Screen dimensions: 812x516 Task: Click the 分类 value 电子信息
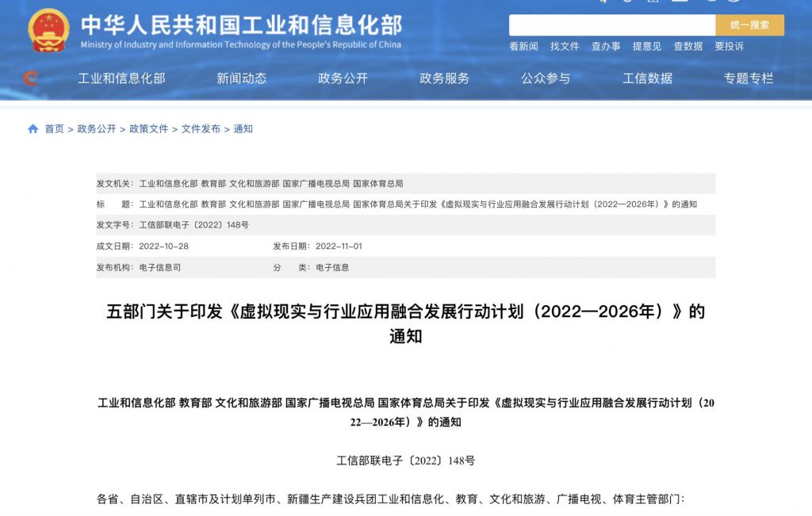tap(332, 268)
